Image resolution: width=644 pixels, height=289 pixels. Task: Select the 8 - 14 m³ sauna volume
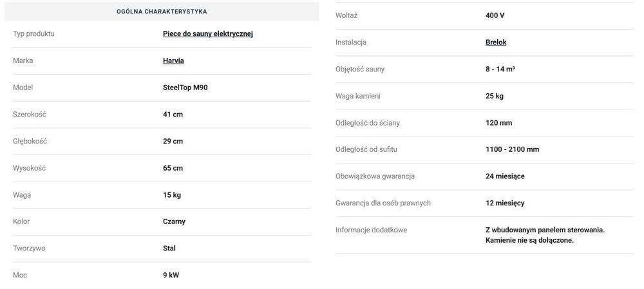[500, 69]
